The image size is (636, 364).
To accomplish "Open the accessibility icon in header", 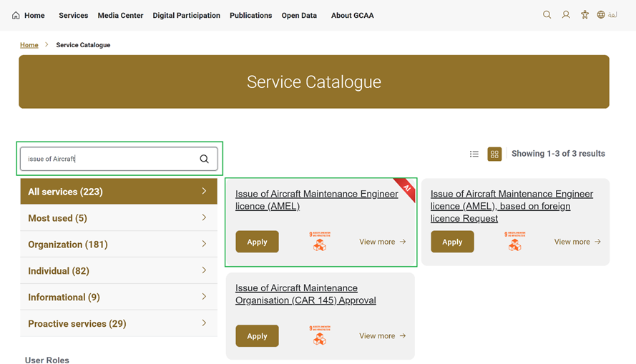I will [x=584, y=15].
